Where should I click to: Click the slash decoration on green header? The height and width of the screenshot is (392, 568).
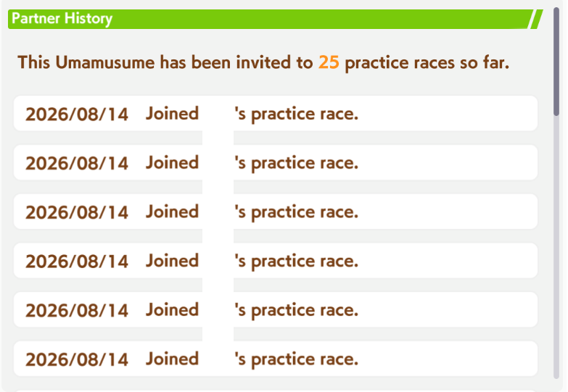(536, 19)
